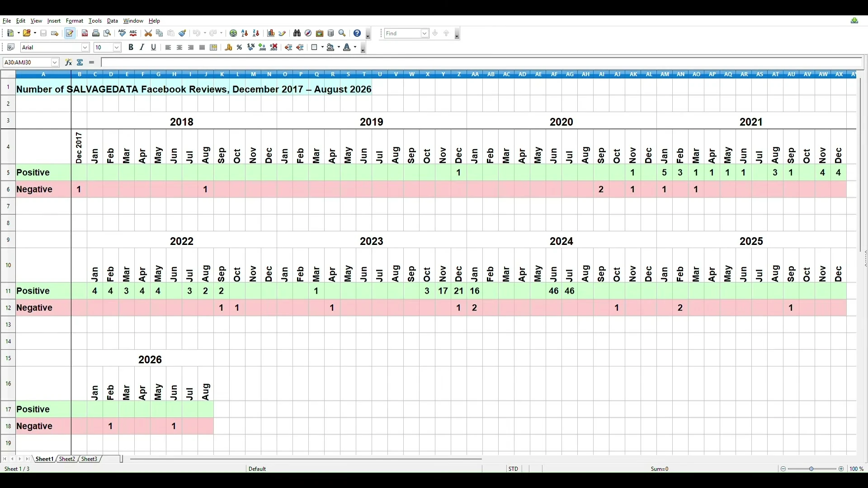Open OpenOffice Help
This screenshot has height=488, width=868.
[357, 33]
